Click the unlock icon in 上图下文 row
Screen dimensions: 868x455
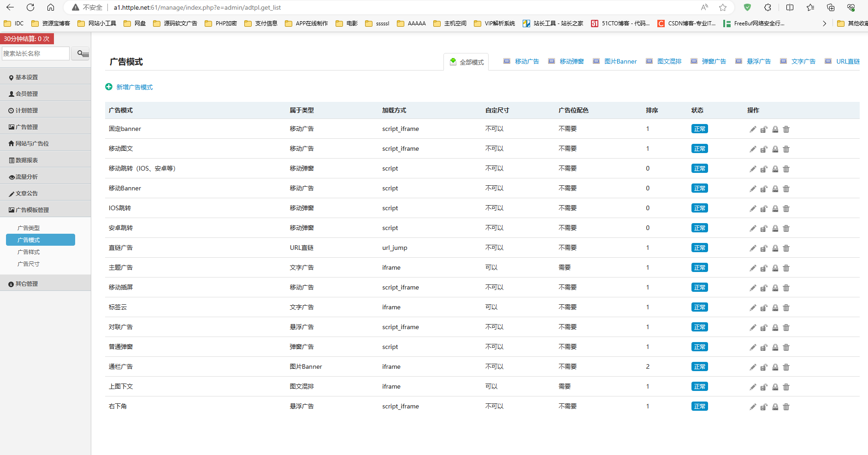[764, 387]
